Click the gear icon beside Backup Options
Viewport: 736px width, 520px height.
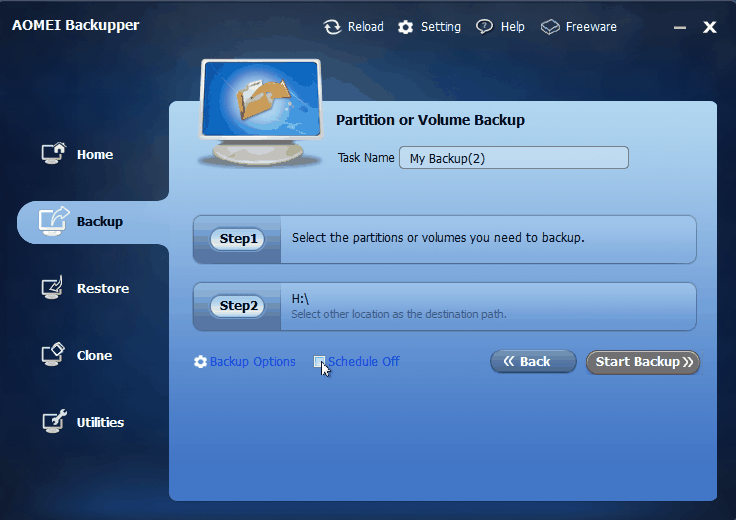[200, 362]
